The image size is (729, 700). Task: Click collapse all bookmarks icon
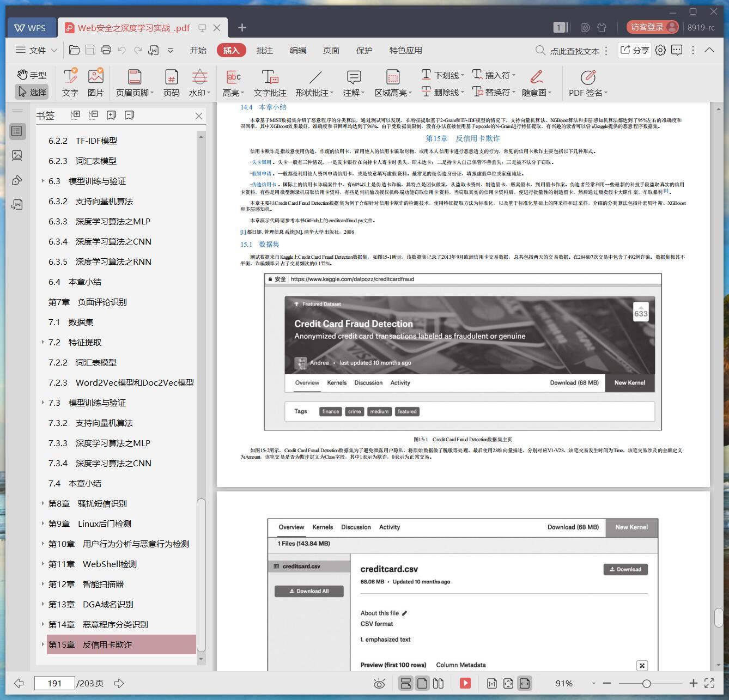point(94,115)
